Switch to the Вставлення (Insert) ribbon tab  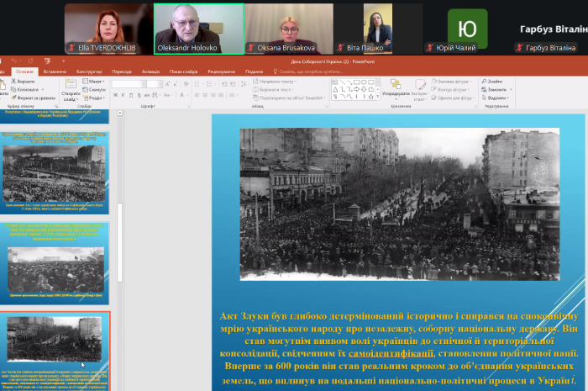[55, 71]
